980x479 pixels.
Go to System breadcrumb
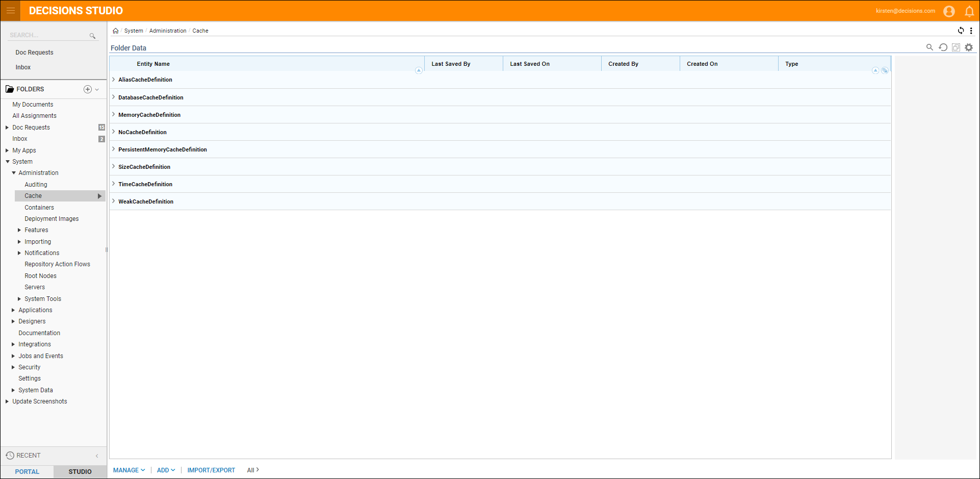click(134, 31)
